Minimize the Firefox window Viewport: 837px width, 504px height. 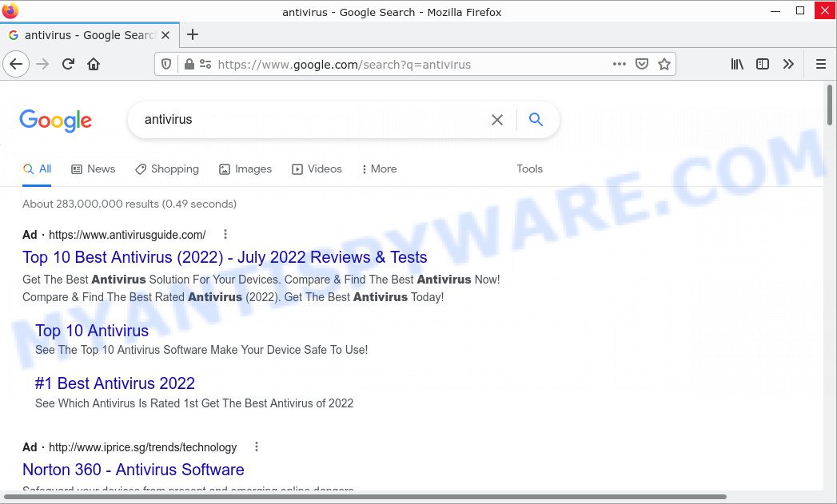pyautogui.click(x=775, y=11)
